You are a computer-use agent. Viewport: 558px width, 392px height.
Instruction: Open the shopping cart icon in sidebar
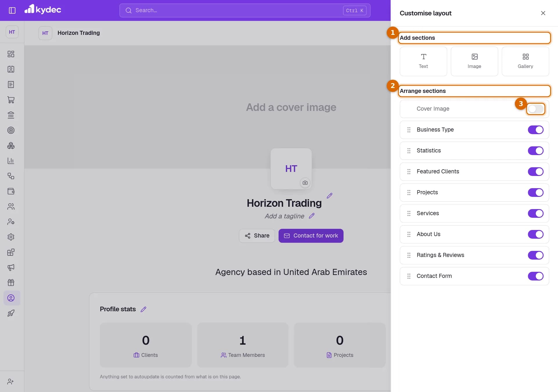pyautogui.click(x=11, y=100)
